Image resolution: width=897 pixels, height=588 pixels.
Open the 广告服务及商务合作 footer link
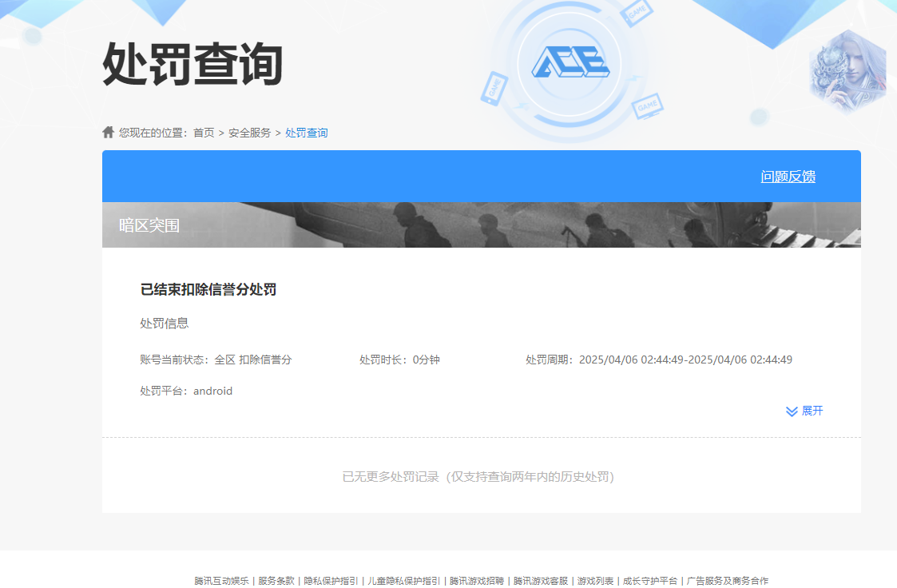[728, 581]
